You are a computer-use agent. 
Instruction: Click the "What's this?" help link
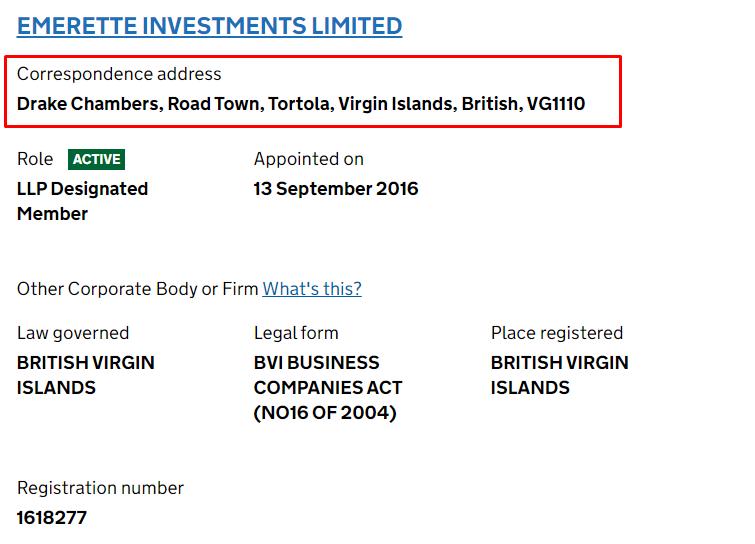(312, 289)
